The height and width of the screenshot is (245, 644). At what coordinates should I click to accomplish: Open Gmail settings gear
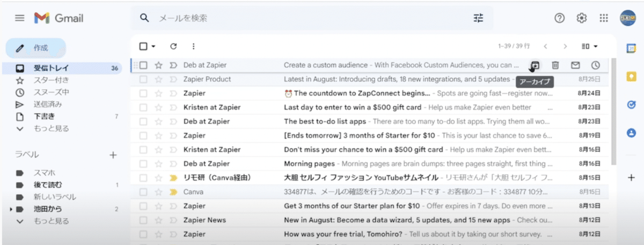click(581, 18)
